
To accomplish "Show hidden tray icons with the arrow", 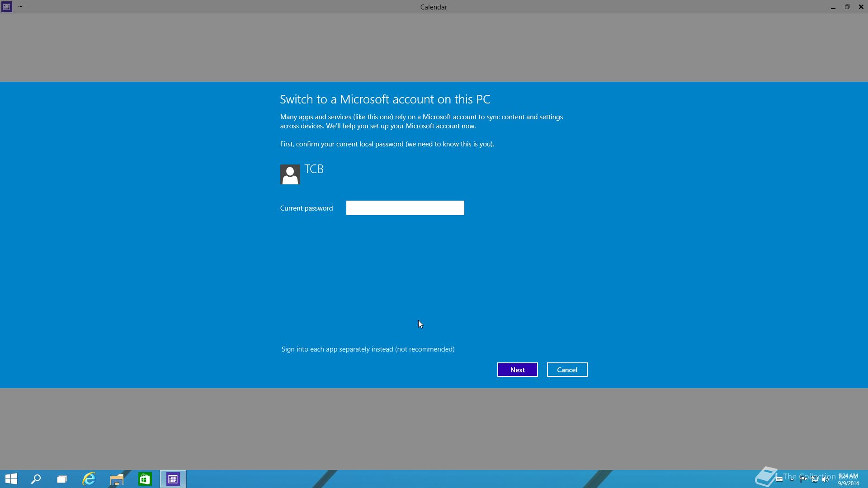I will (792, 479).
